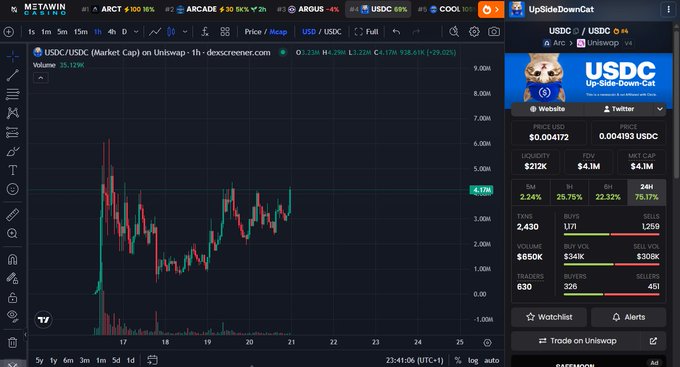Switch chart denomination to USDC
Viewport: 680px width, 367px height.
click(x=333, y=32)
